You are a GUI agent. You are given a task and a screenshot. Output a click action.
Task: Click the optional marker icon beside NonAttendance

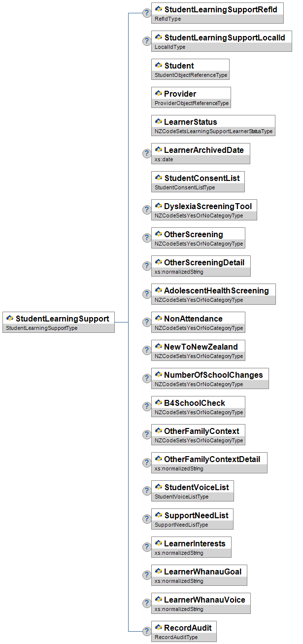click(146, 322)
